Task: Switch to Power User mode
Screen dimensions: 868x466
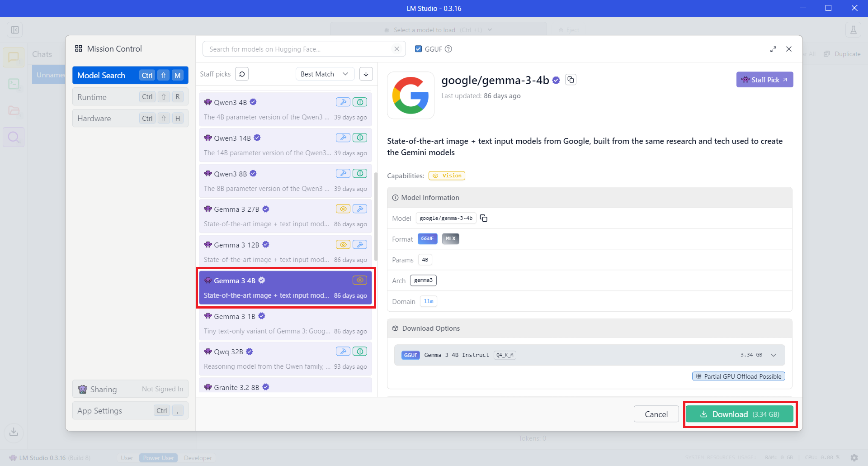Action: (158, 458)
